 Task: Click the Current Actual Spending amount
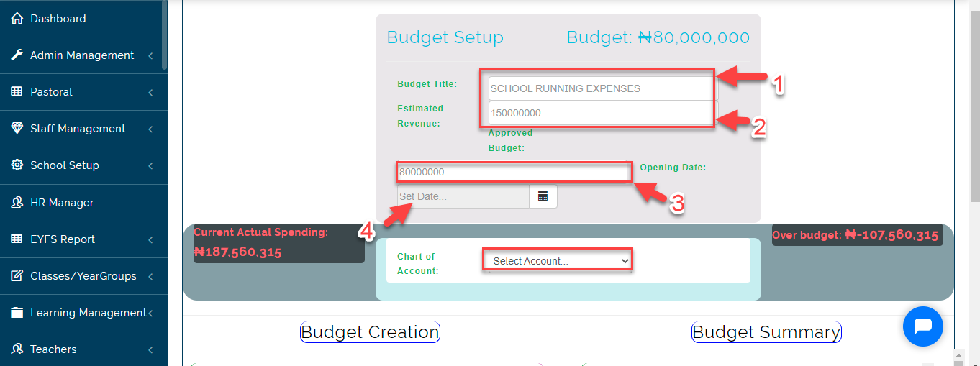click(x=237, y=252)
